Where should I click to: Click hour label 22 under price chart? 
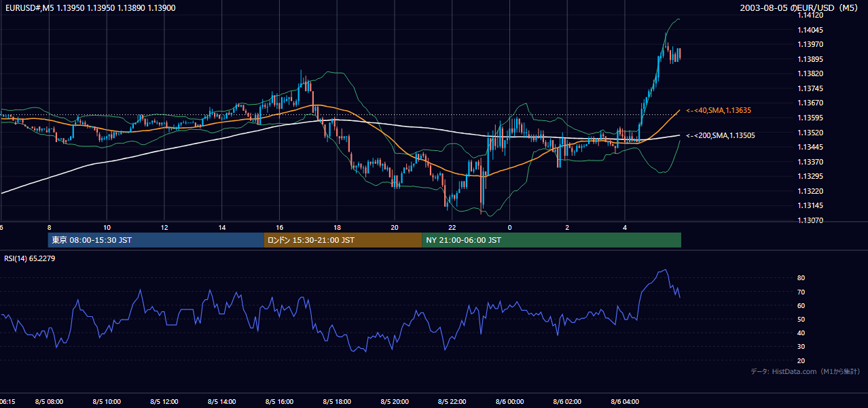(452, 227)
